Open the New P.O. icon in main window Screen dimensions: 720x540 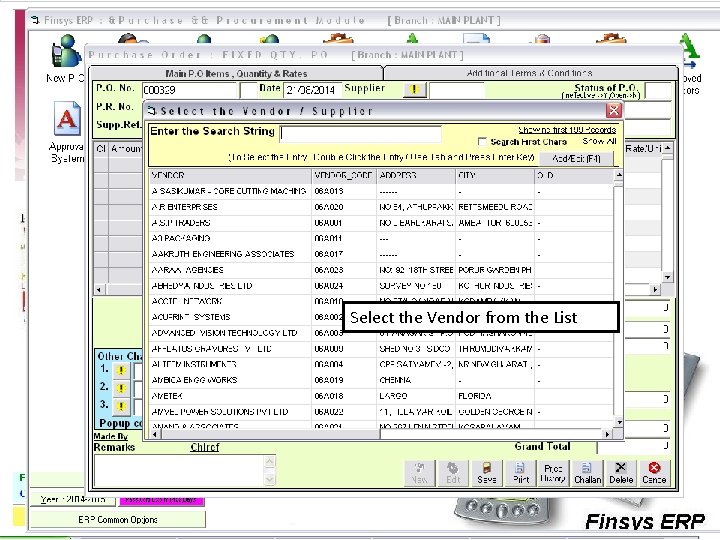(x=67, y=59)
